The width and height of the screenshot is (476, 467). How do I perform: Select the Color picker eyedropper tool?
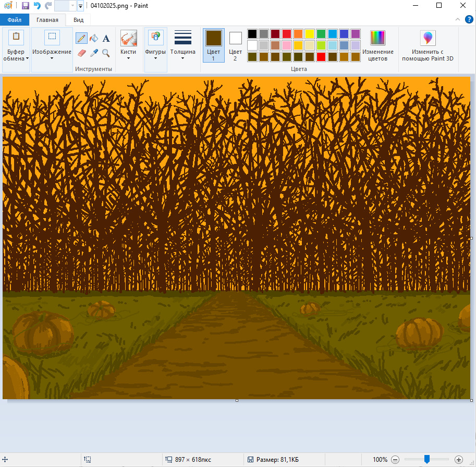[x=94, y=53]
